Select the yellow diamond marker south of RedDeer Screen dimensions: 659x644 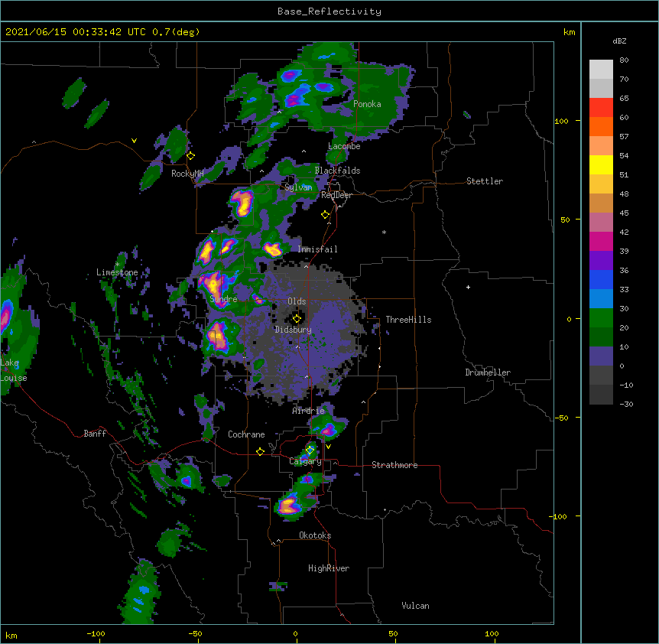[326, 215]
